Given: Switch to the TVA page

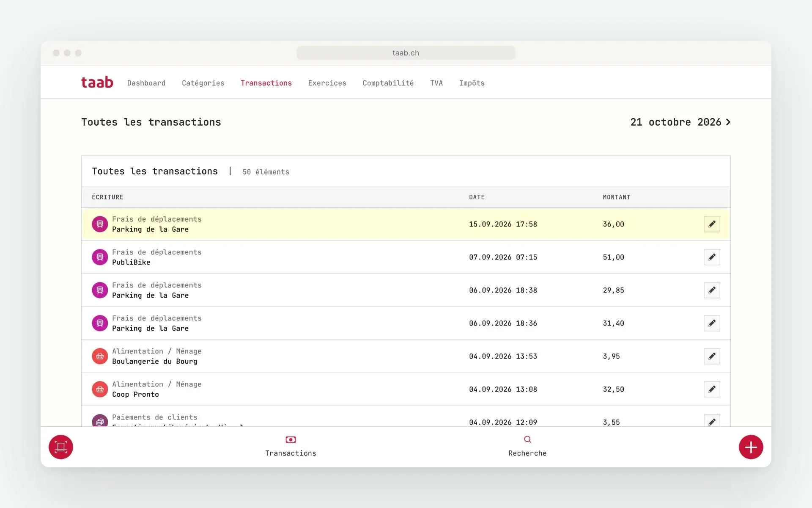Looking at the screenshot, I should 436,83.
